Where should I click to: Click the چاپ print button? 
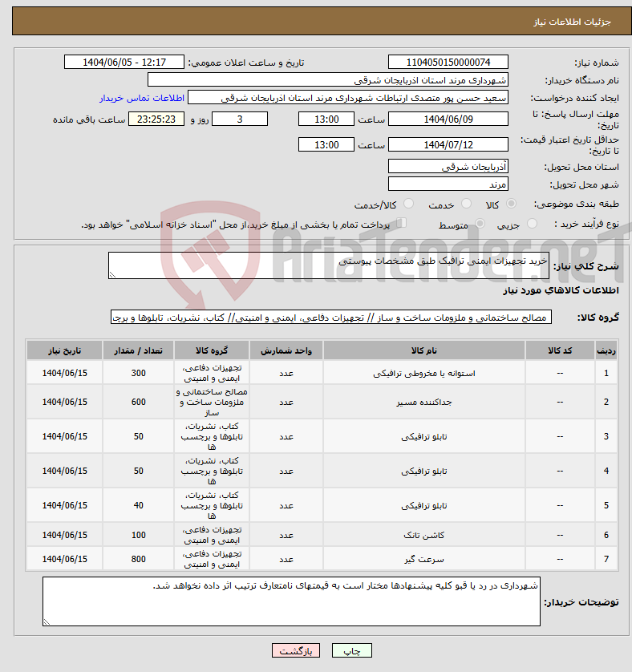(352, 650)
